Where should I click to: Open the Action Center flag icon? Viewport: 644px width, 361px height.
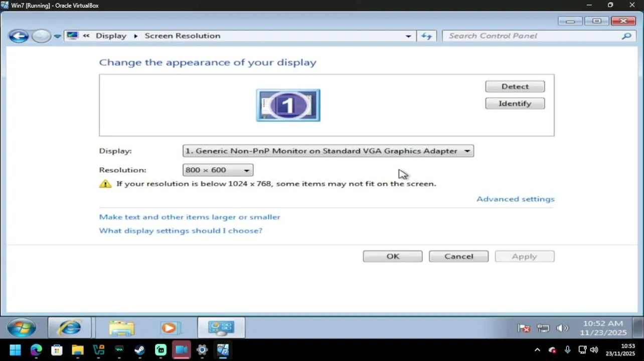coord(524,328)
